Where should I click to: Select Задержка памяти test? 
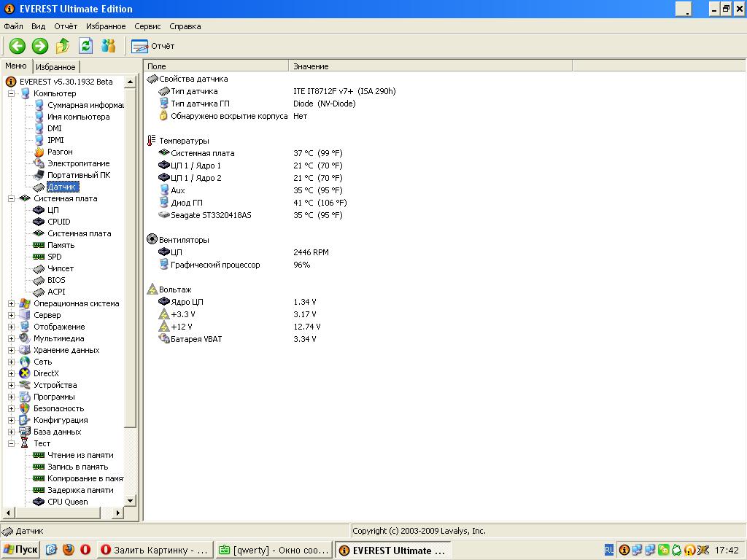pyautogui.click(x=80, y=491)
